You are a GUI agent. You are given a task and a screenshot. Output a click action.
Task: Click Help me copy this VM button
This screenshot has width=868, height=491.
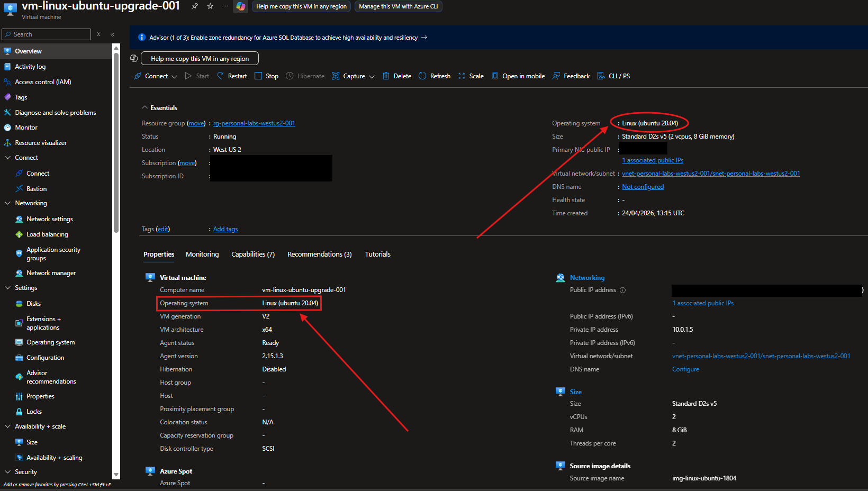point(200,59)
